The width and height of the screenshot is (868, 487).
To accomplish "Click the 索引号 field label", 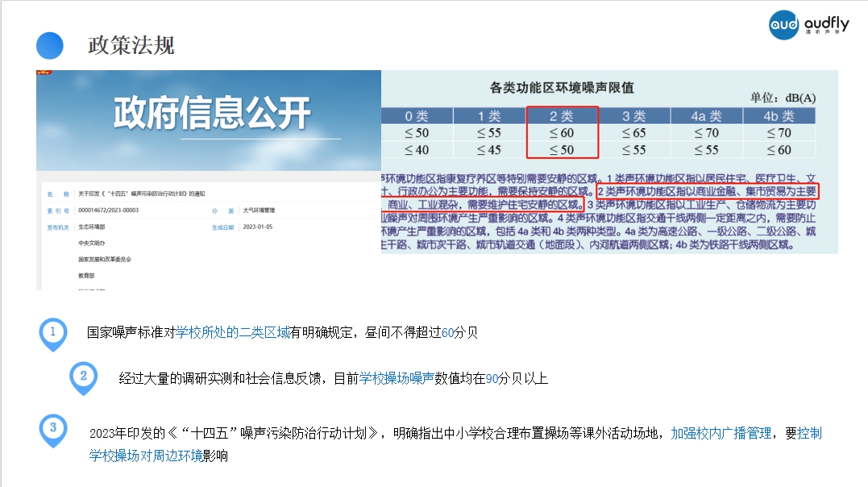I will (x=58, y=210).
